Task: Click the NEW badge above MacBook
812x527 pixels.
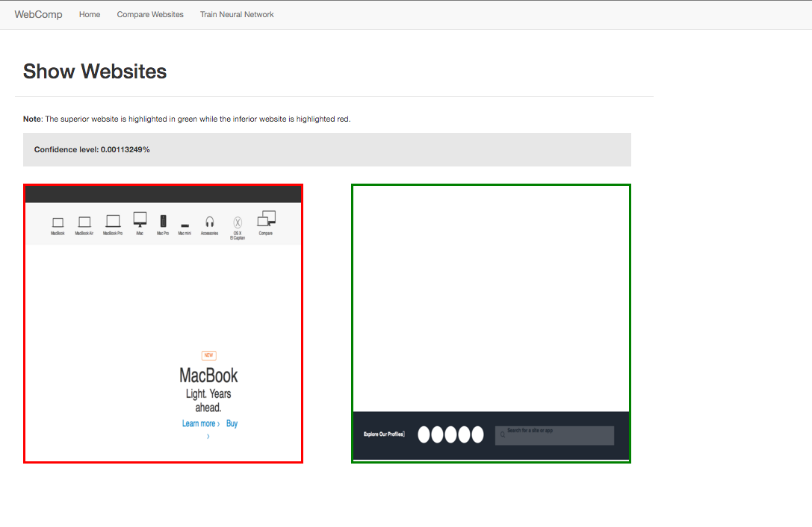Action: tap(208, 355)
